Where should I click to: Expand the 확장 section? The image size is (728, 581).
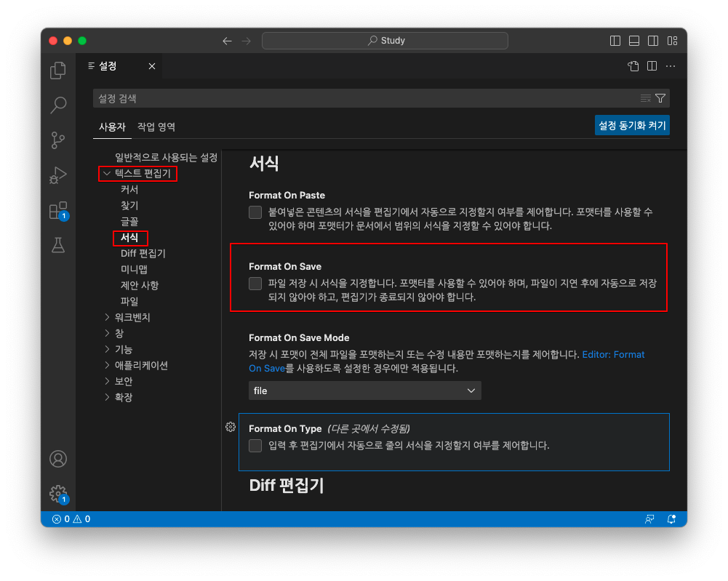click(107, 397)
